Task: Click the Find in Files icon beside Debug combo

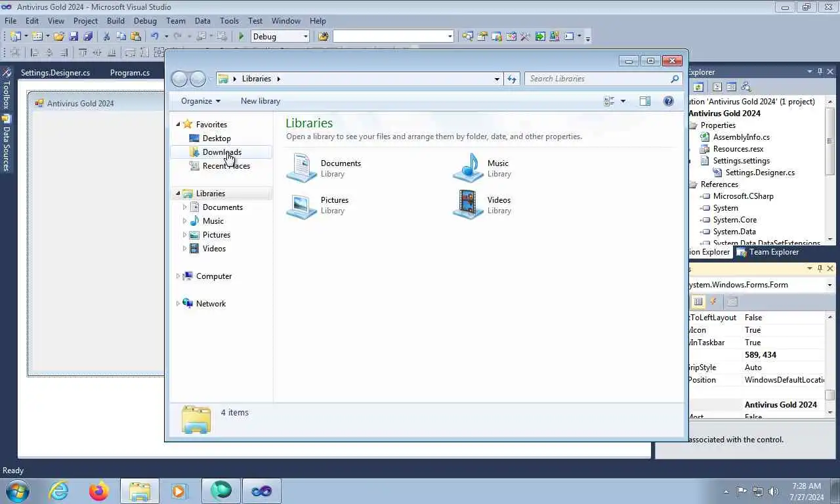Action: [323, 36]
